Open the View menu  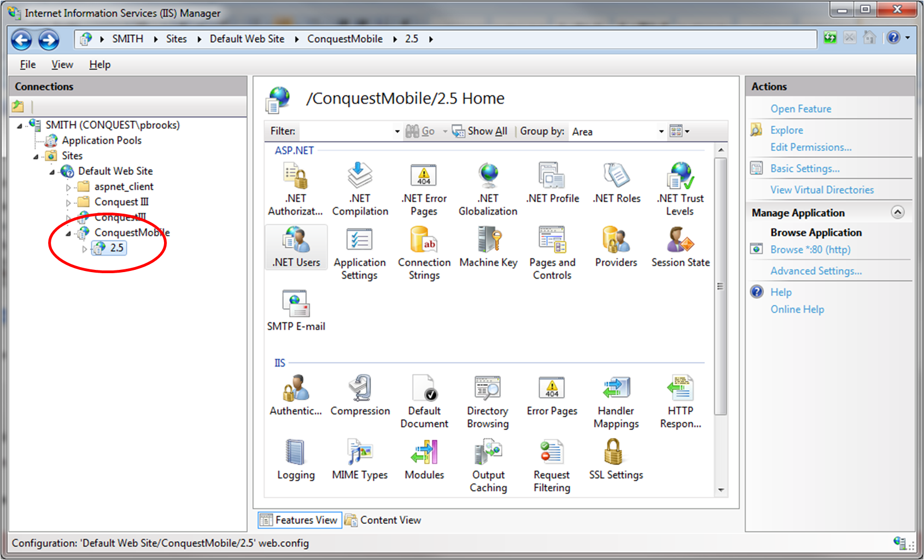tap(62, 64)
